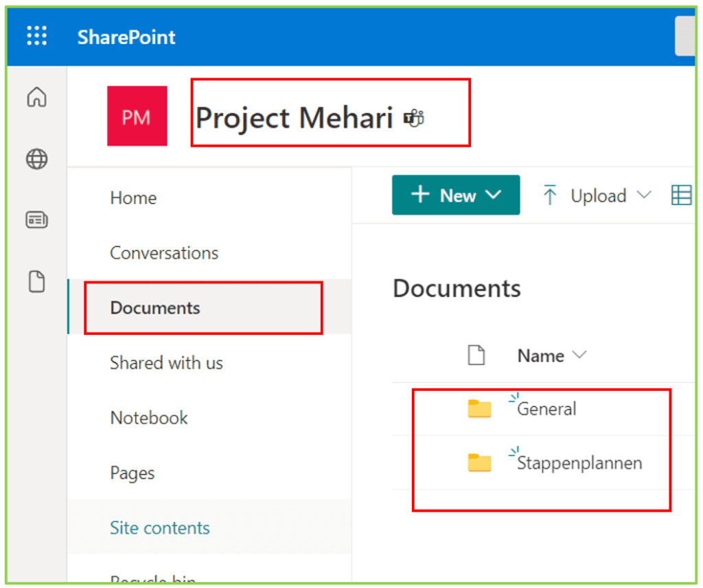Open the news feed icon in the left rail
703x588 pixels.
click(x=37, y=220)
